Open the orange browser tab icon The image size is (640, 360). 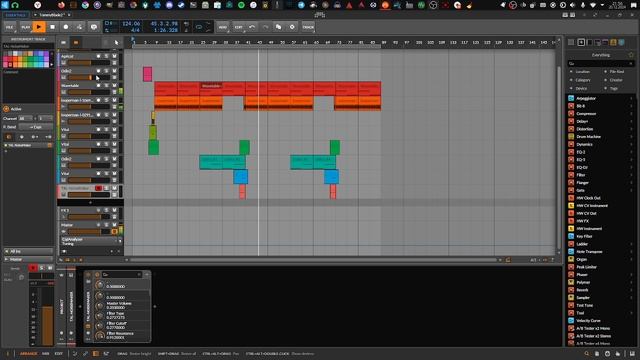pyautogui.click(x=613, y=42)
